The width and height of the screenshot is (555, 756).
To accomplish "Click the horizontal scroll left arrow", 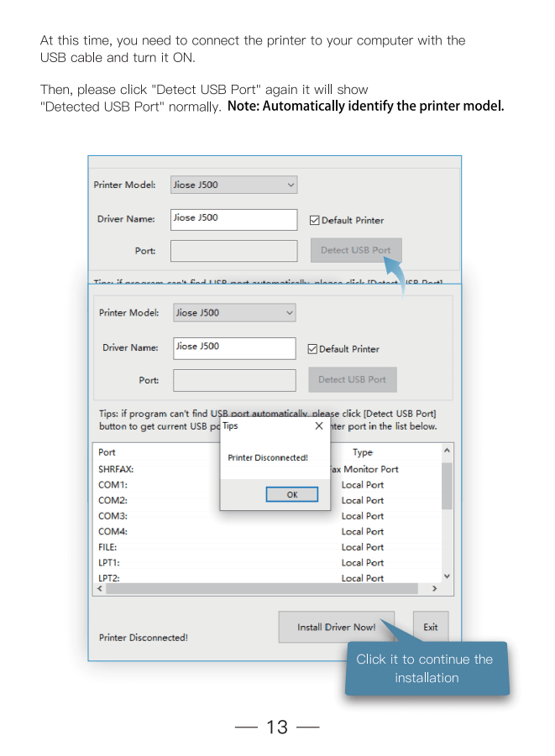I will (x=100, y=589).
